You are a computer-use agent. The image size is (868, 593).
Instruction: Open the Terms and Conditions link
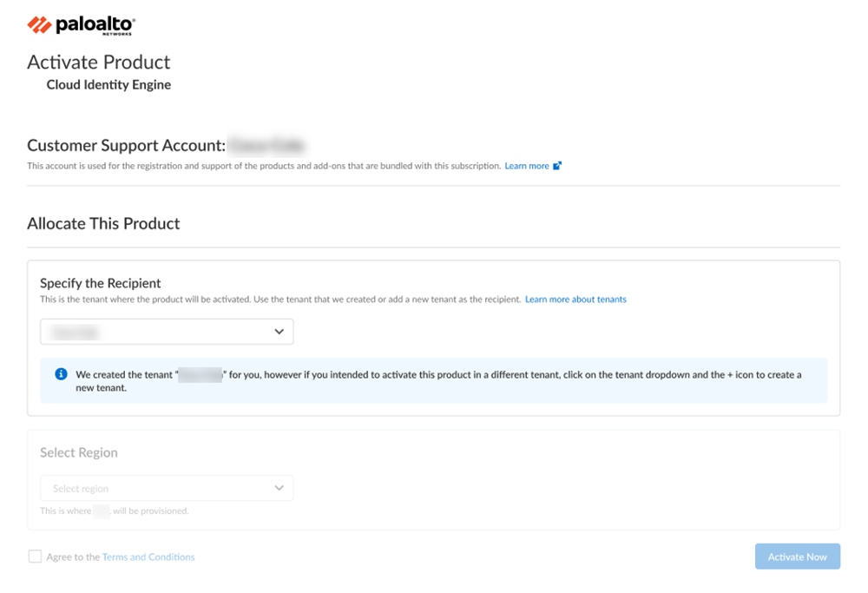[x=148, y=557]
